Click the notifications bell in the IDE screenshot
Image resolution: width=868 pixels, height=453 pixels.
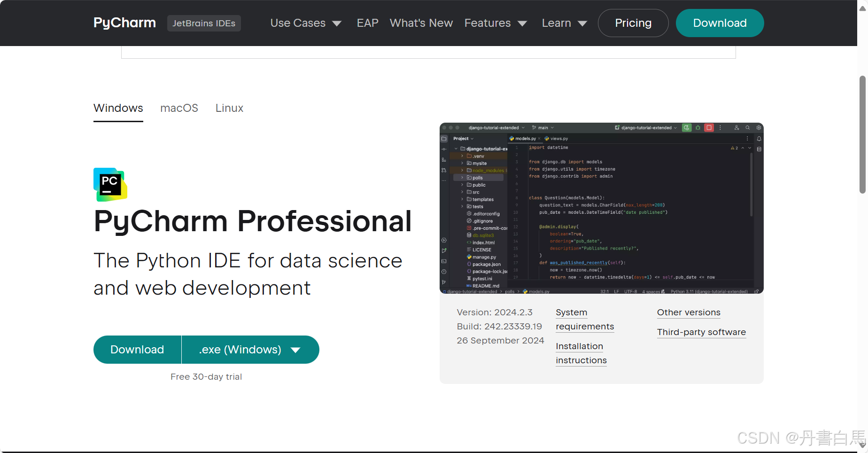tap(759, 139)
